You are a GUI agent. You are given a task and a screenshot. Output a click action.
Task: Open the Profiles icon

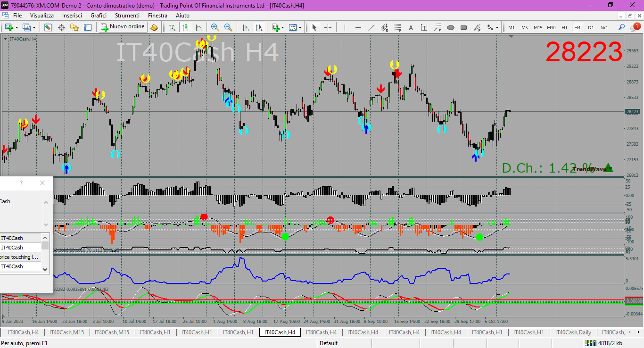26,27
